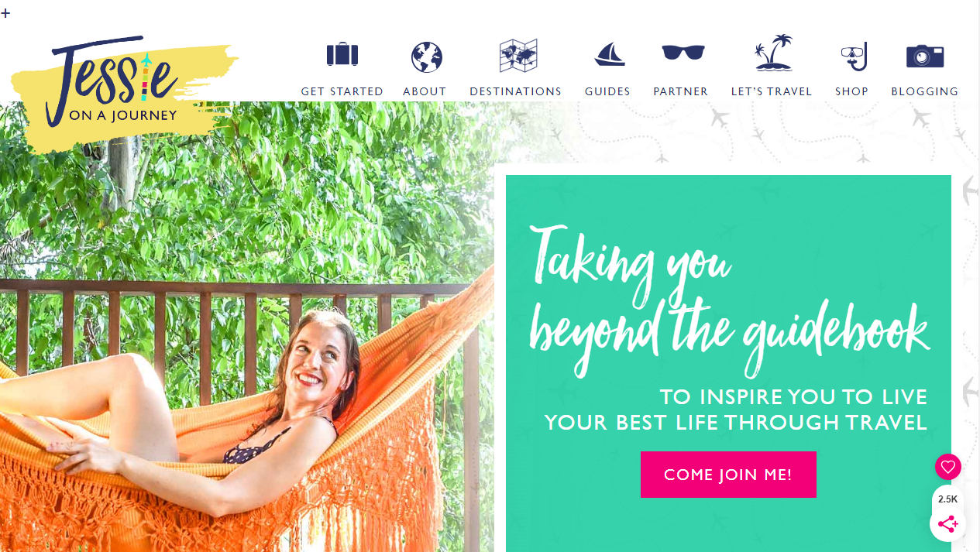Screen dimensions: 980x552
Task: Click the COME JOIN ME! button
Action: 728,475
